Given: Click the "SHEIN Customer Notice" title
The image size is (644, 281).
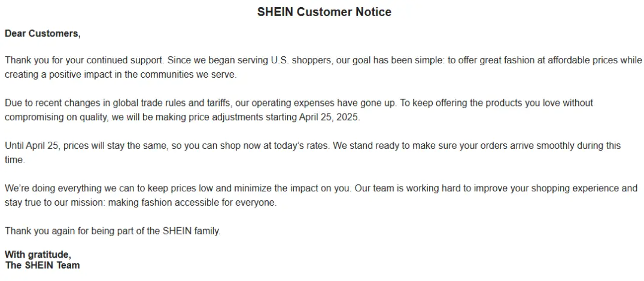Looking at the screenshot, I should 324,12.
